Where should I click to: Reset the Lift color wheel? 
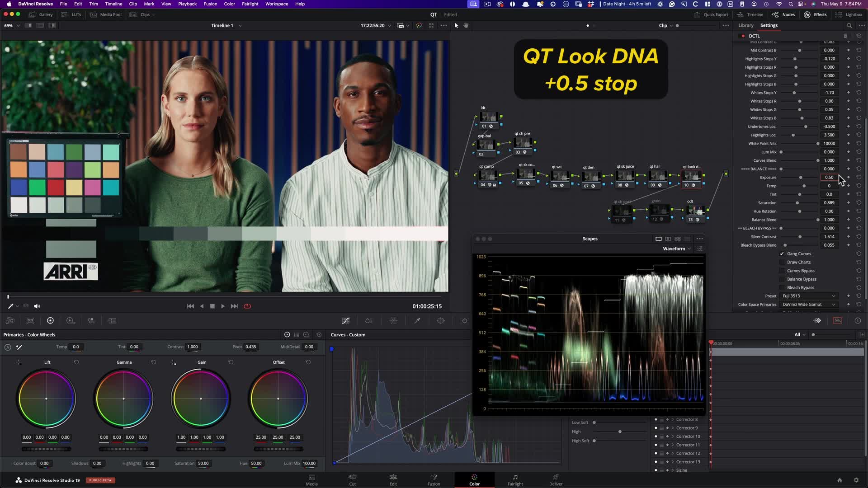pos(76,362)
